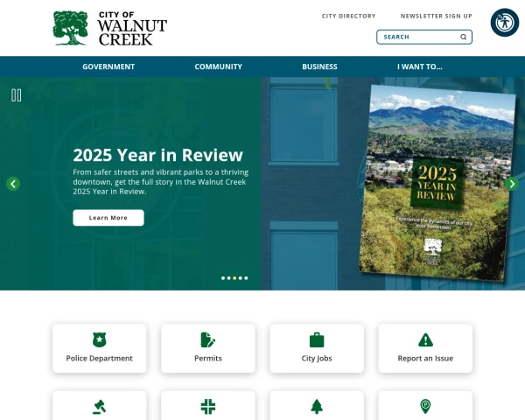Select the third yellow slide dot
The image size is (525, 420).
click(x=234, y=278)
